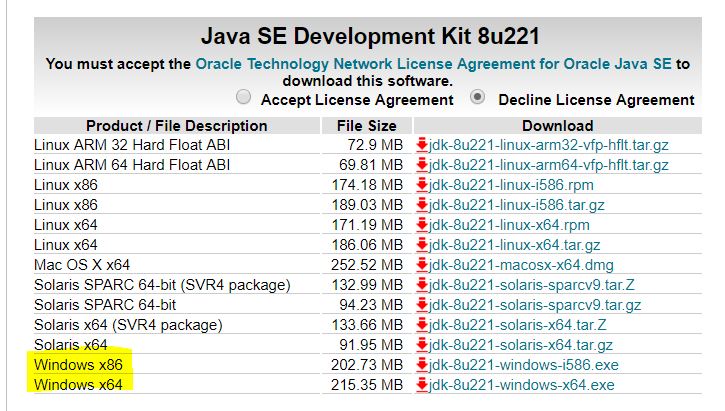Download jdk-8u221-solaris-x64.tar.Z

click(x=517, y=325)
